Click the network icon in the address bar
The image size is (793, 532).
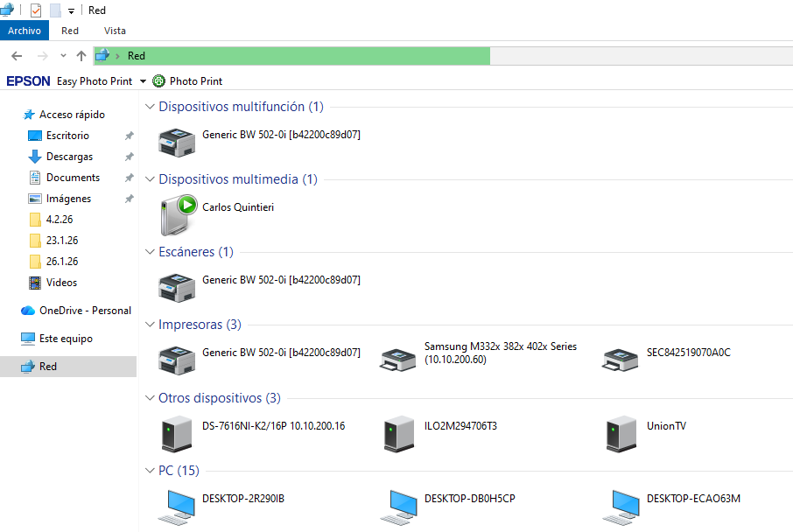(x=102, y=56)
